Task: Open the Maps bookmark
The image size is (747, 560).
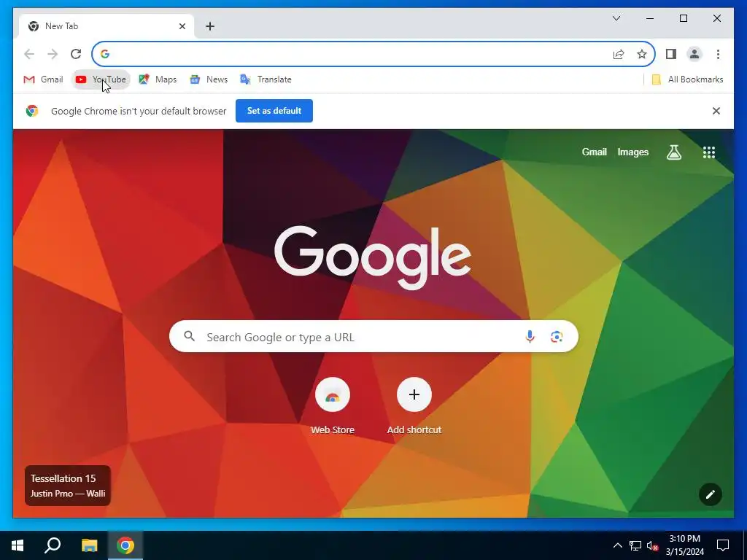Action: [158, 79]
